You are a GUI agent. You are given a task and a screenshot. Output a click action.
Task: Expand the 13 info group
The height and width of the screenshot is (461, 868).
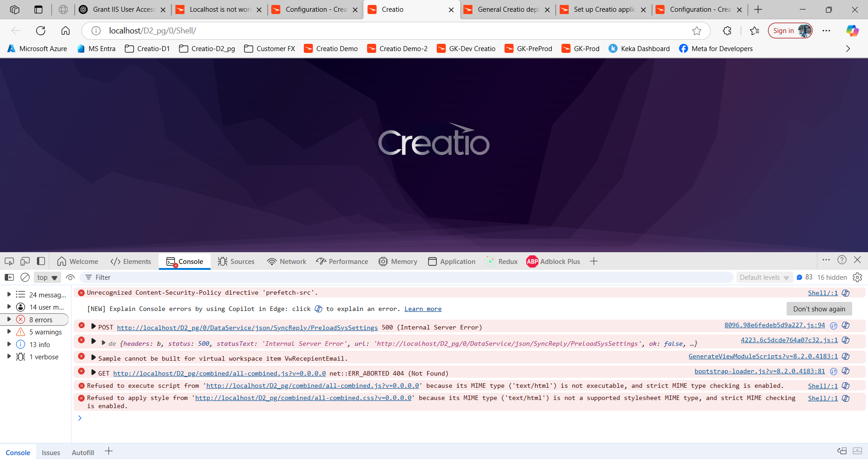click(x=9, y=344)
